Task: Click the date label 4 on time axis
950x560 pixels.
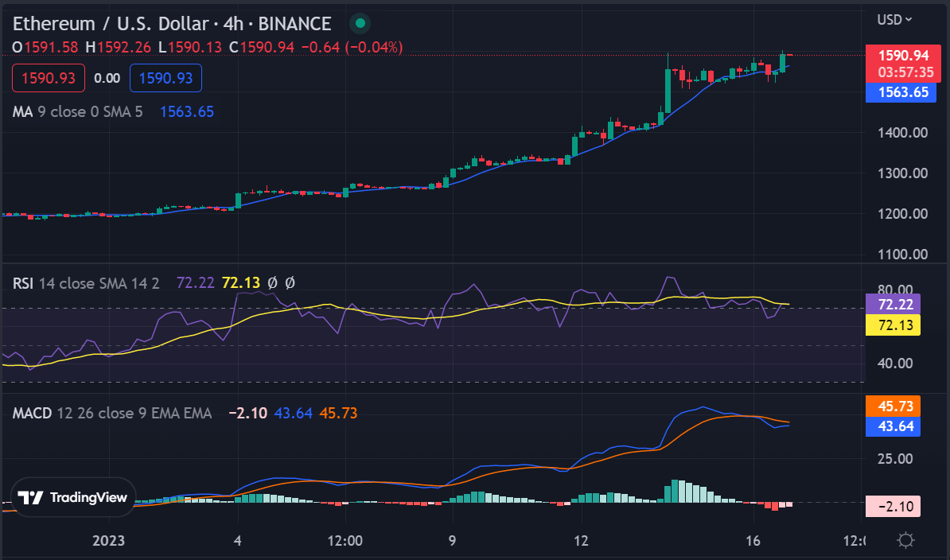Action: (x=237, y=541)
